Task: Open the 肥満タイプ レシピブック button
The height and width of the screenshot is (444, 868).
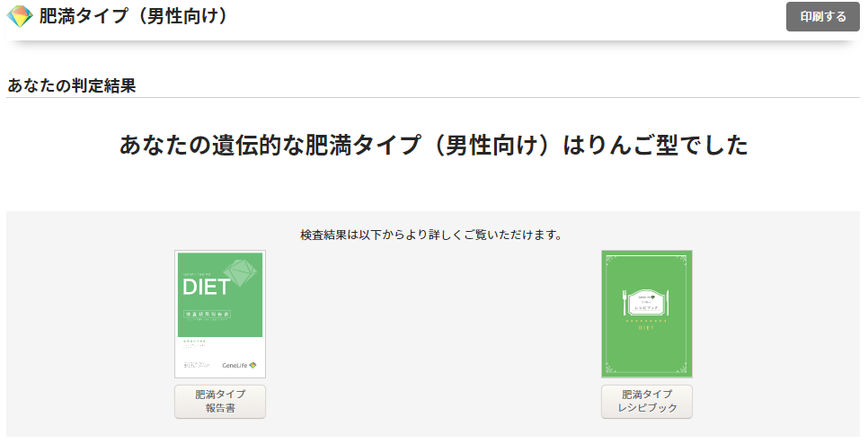Action: pyautogui.click(x=646, y=401)
